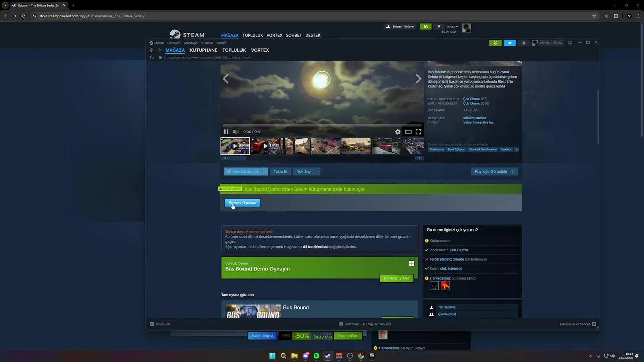Open Arkadaşlar ve Sohbet panel
Image resolution: width=644 pixels, height=362 pixels.
point(578,324)
